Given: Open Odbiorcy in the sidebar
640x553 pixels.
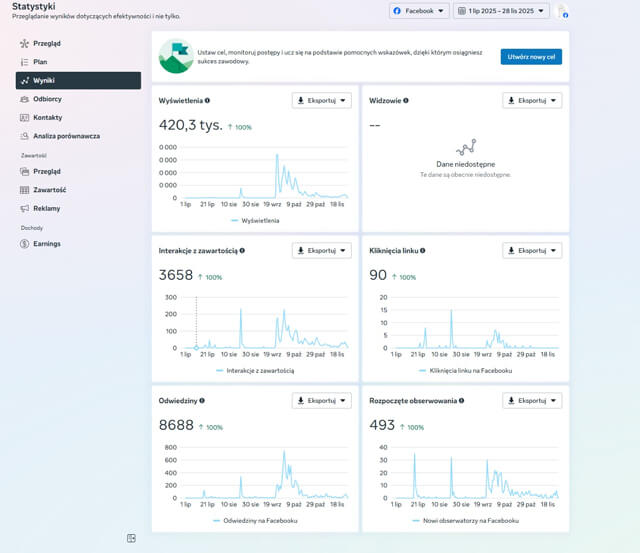Looking at the screenshot, I should pyautogui.click(x=47, y=99).
